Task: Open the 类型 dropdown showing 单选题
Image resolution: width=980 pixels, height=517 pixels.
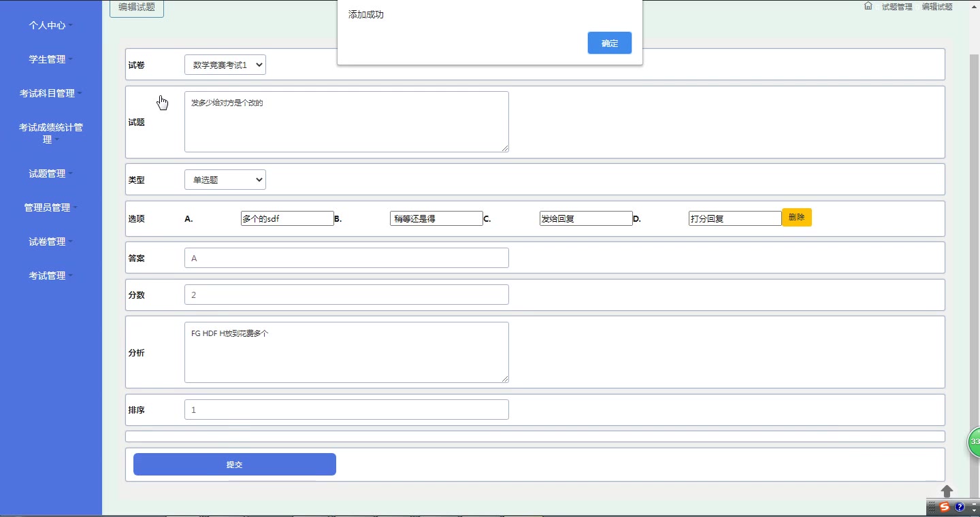Action: 225,180
